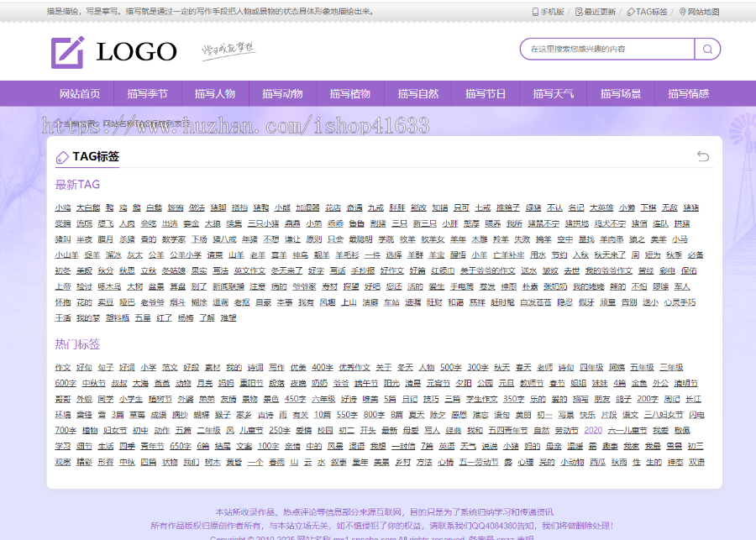
Task: Click the 650字 hot tag
Action: click(181, 447)
